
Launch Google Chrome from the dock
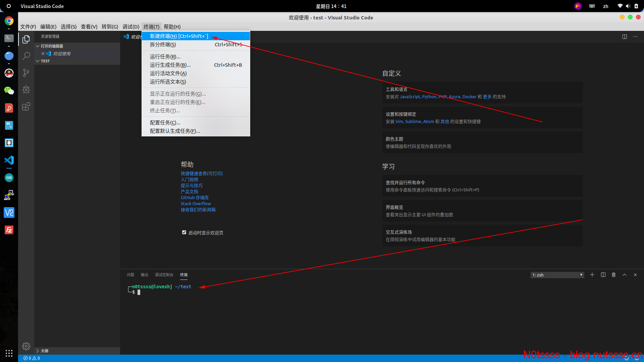(x=9, y=21)
